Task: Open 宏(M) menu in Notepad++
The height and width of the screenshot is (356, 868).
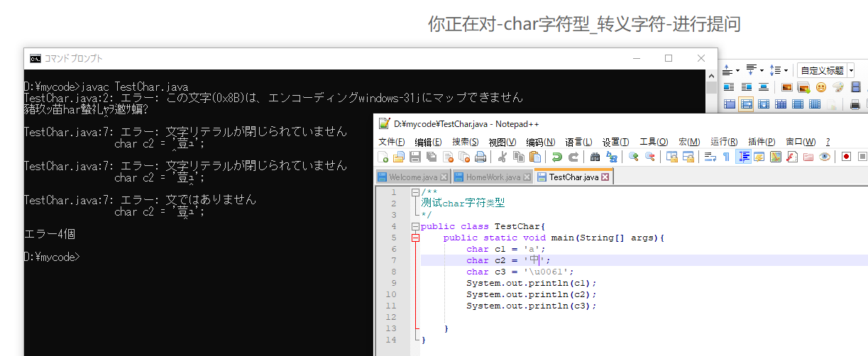Action: coord(688,142)
